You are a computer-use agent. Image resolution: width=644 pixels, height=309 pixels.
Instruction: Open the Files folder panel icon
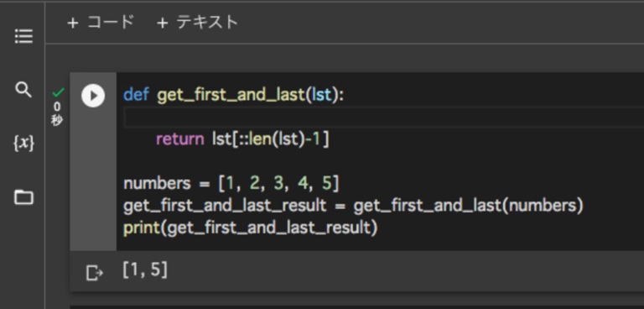click(x=23, y=196)
